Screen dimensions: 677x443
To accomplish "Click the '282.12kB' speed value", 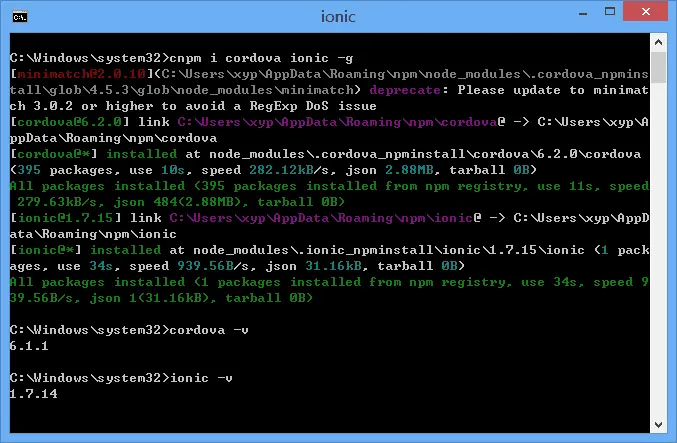I will 281,170.
